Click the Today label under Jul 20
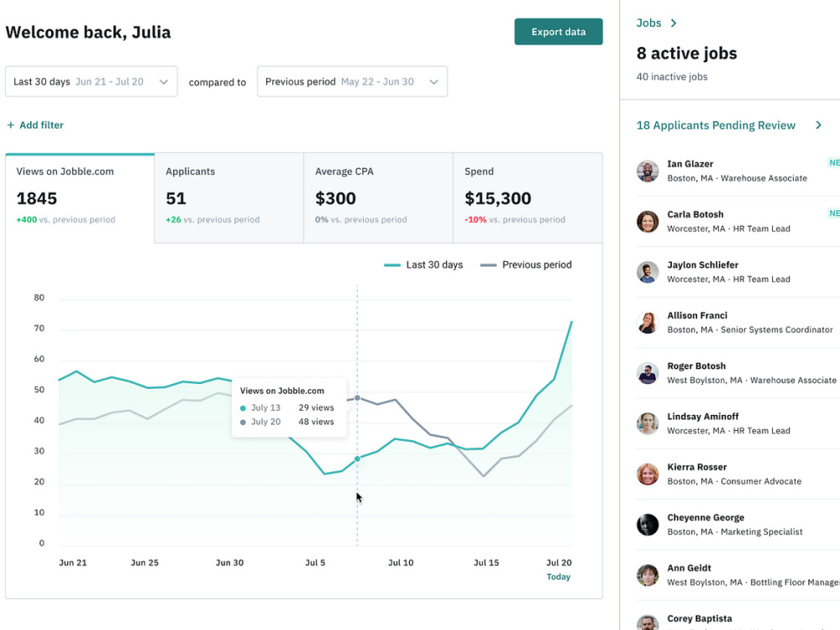840x630 pixels. point(559,576)
